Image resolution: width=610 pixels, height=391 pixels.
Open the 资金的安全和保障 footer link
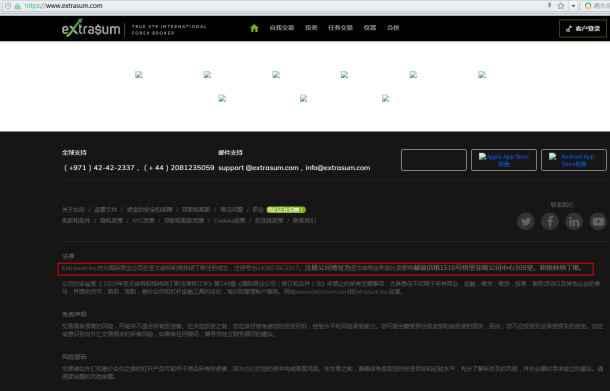(x=149, y=210)
